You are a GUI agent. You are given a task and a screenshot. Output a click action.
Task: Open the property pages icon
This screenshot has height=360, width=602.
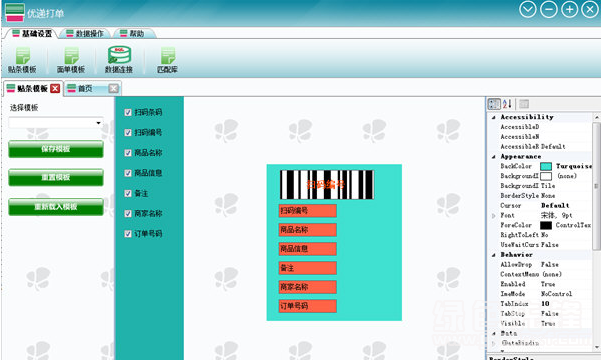click(x=524, y=104)
